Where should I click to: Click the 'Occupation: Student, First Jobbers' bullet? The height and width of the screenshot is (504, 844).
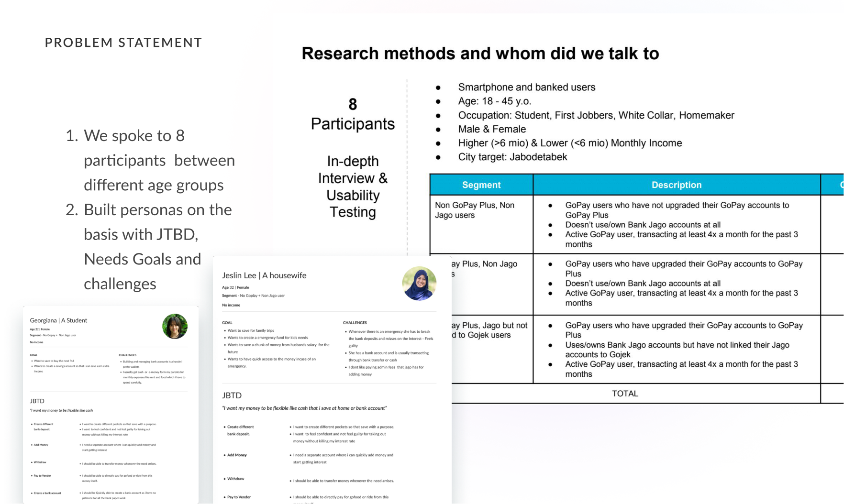coord(596,115)
